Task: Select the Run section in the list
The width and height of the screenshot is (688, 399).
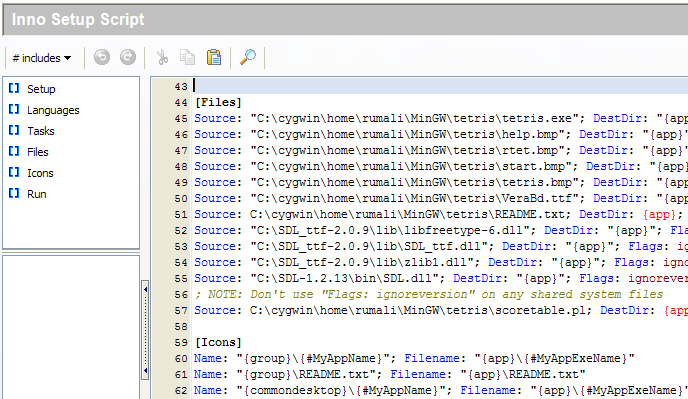Action: click(x=37, y=194)
